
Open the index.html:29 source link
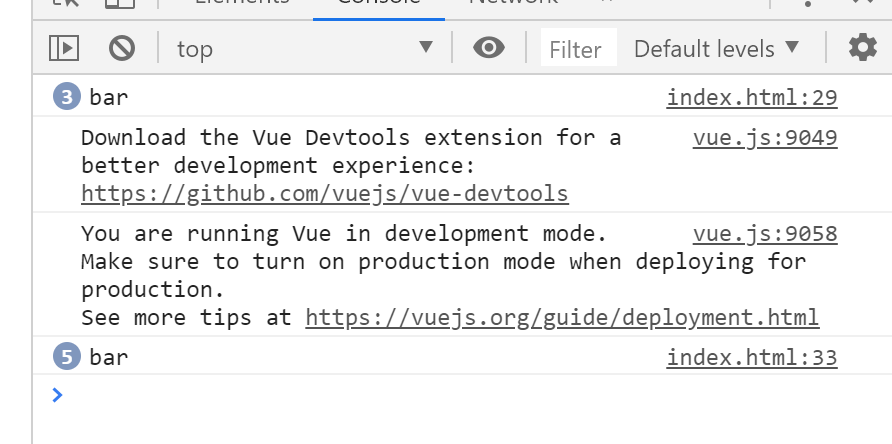pyautogui.click(x=752, y=98)
